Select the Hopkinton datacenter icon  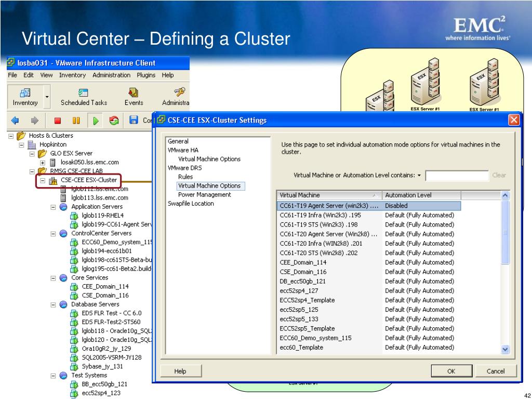click(x=32, y=145)
